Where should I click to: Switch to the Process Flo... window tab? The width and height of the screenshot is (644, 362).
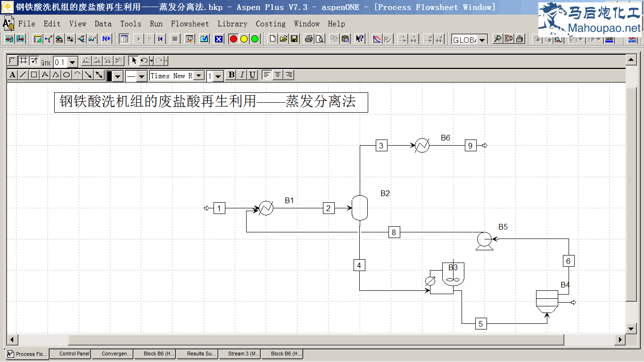27,354
